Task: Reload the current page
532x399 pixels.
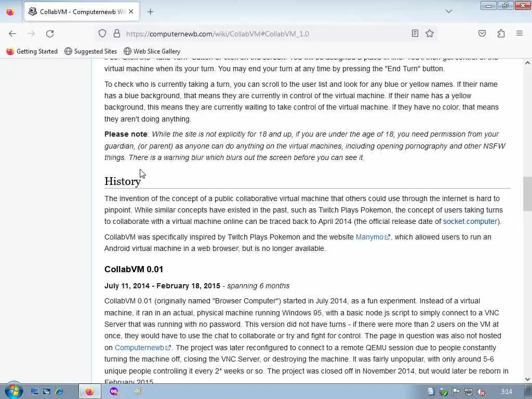Action: click(x=50, y=34)
